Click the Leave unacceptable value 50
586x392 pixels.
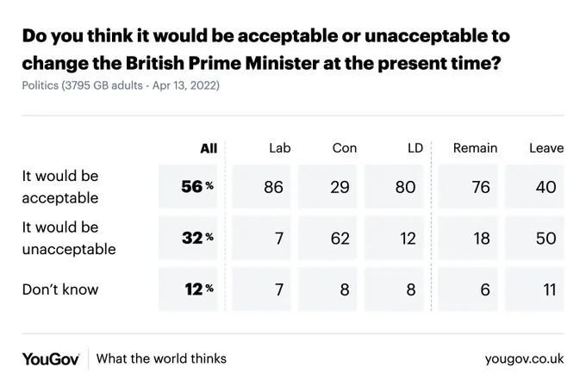click(x=534, y=238)
